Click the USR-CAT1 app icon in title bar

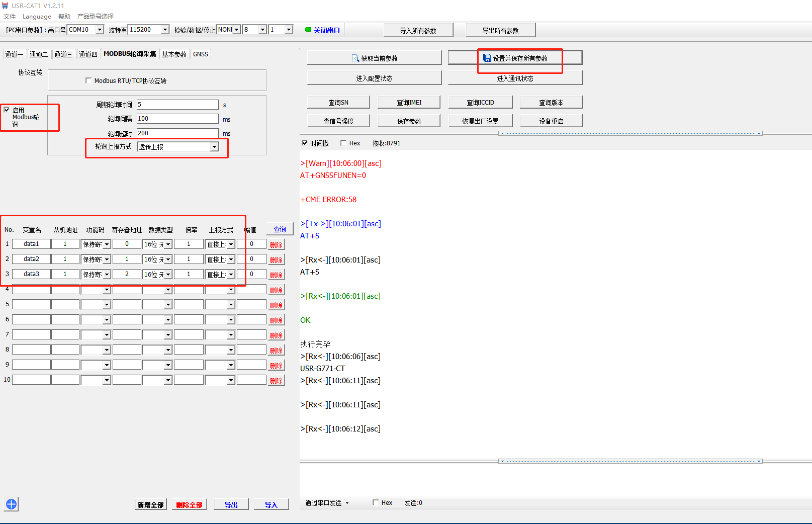point(6,6)
